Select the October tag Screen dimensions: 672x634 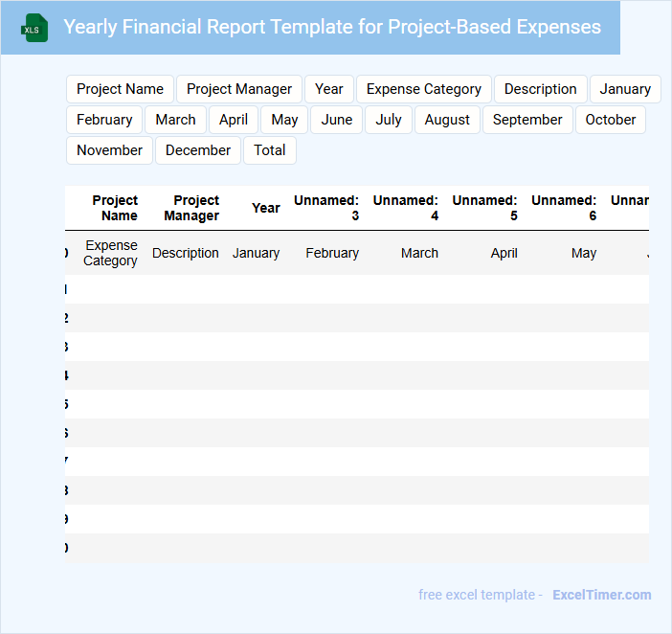(611, 120)
